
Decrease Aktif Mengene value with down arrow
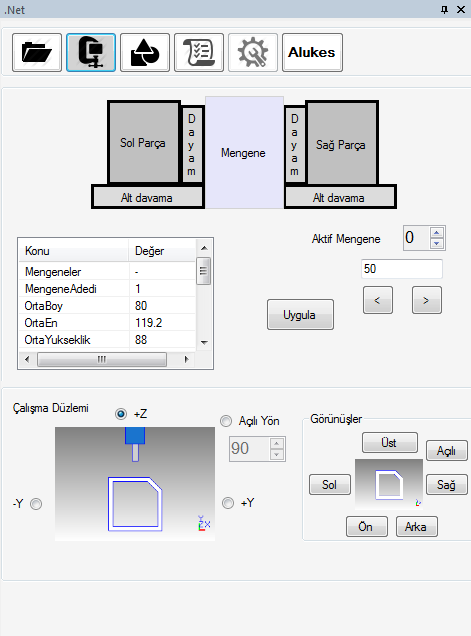click(437, 243)
